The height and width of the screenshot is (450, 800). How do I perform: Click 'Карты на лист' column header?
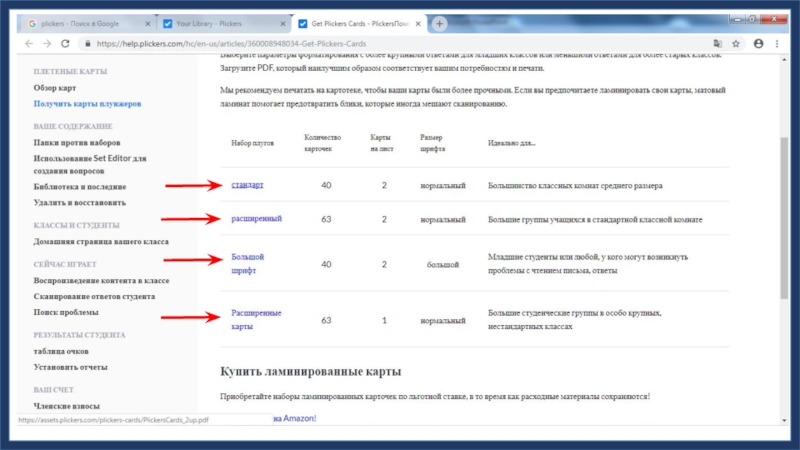pos(382,143)
